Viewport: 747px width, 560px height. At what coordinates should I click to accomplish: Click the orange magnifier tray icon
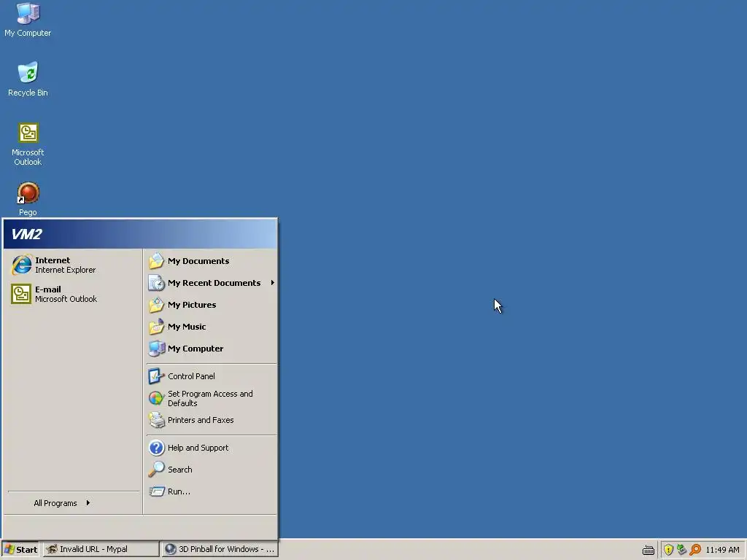tap(695, 550)
